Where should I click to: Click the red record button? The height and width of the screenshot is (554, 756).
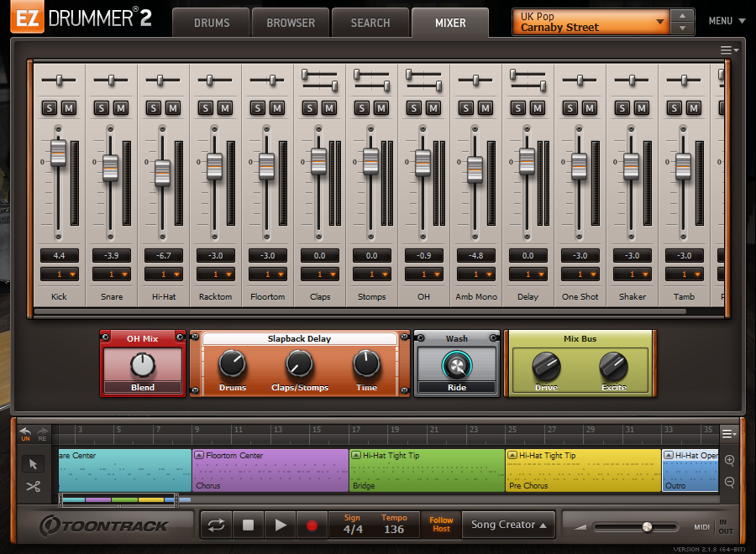(x=312, y=525)
